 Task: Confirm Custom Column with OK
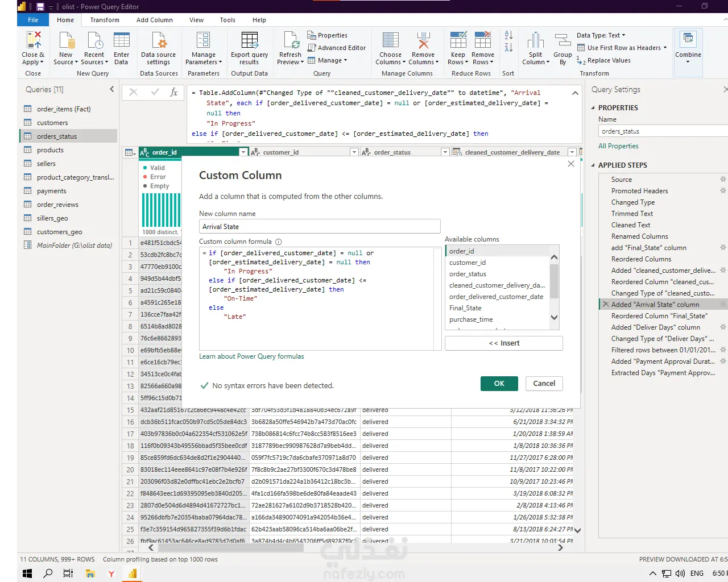[499, 384]
